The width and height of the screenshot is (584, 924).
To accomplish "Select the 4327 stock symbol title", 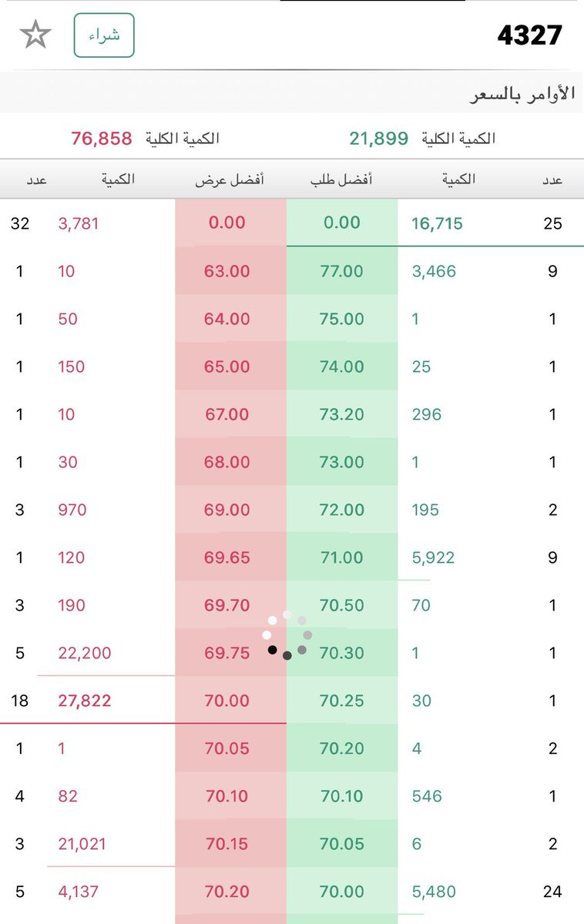I will pos(529,35).
